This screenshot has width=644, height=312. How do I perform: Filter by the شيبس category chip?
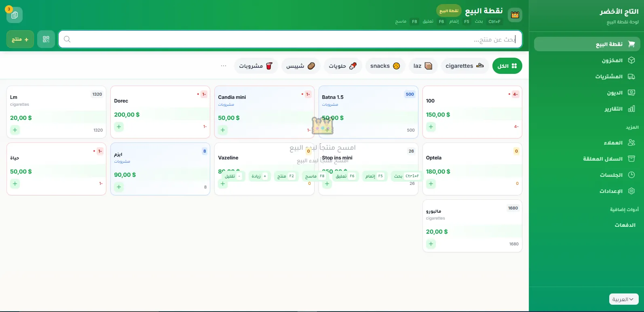tap(301, 66)
